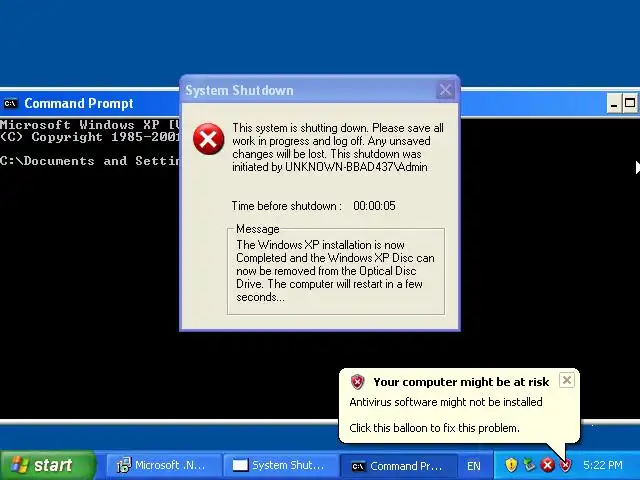Click the 'UNKNOWN-BBAD437\Admin' shutdown text
This screenshot has height=480, width=640.
(x=356, y=167)
